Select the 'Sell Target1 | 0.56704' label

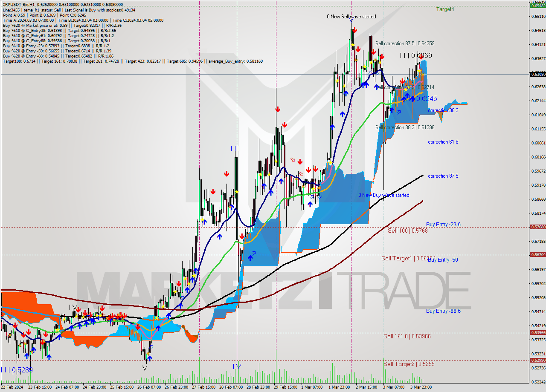click(x=408, y=258)
